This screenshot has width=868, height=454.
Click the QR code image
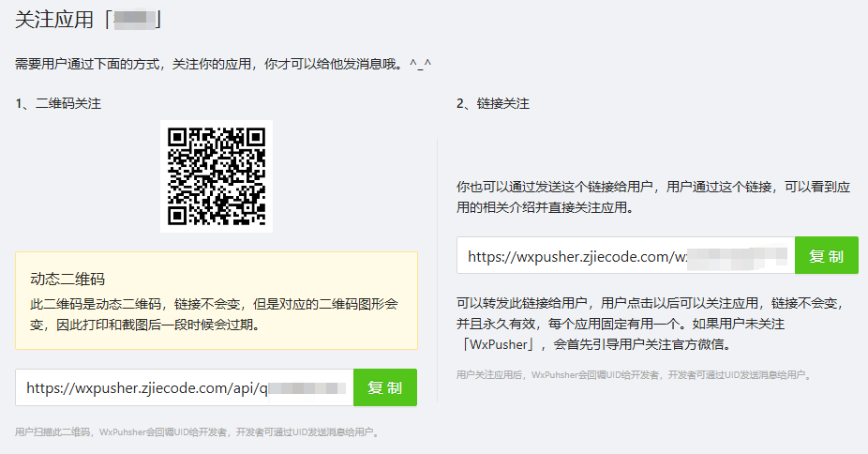click(217, 175)
